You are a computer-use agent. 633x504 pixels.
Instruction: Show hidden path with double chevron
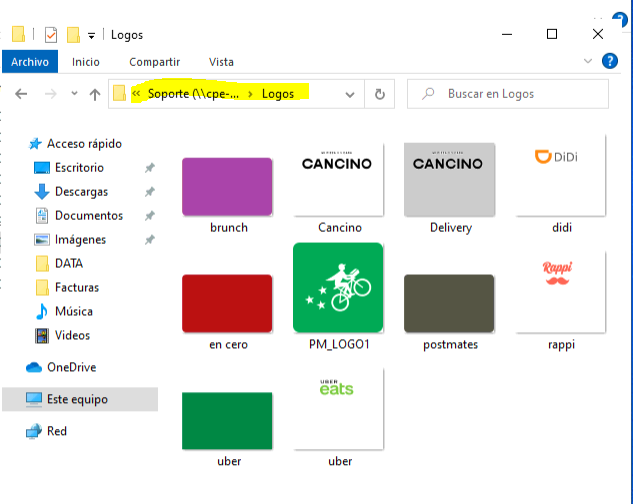(x=136, y=94)
